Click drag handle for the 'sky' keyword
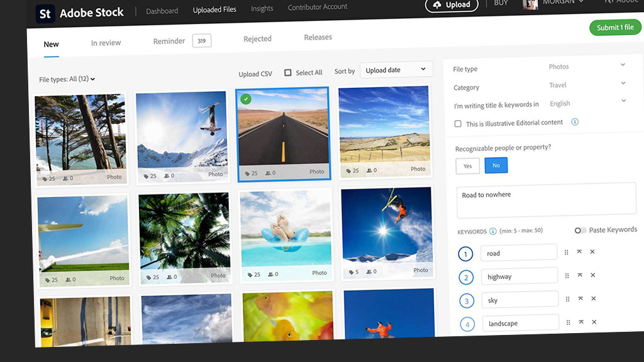This screenshot has width=644, height=362. pyautogui.click(x=567, y=299)
